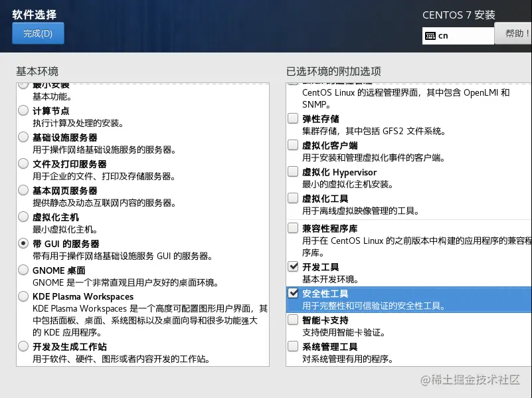Image resolution: width=532 pixels, height=398 pixels.
Task: Click the text 基本开发环境。
Action: [x=331, y=280]
